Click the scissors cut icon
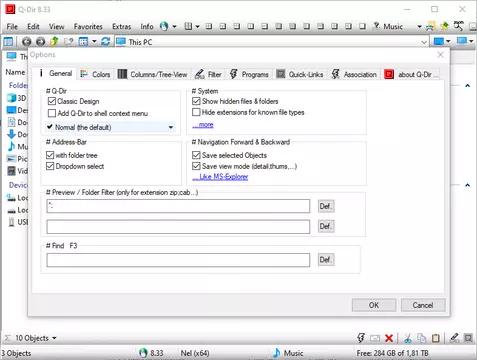 pyautogui.click(x=407, y=338)
